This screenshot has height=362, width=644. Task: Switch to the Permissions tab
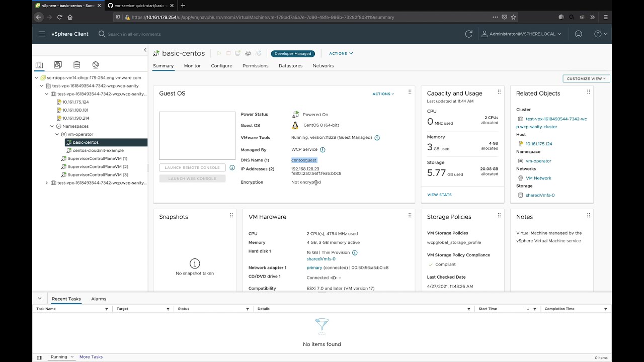(x=256, y=66)
